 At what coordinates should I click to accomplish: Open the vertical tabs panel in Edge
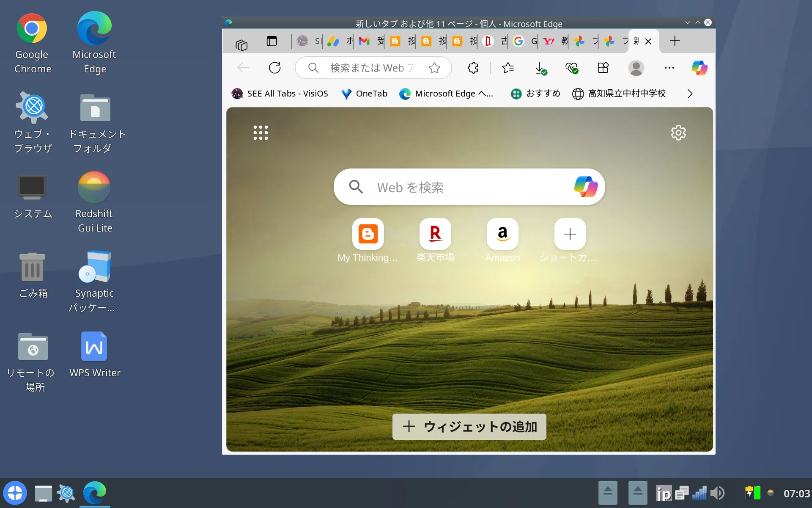coord(272,41)
